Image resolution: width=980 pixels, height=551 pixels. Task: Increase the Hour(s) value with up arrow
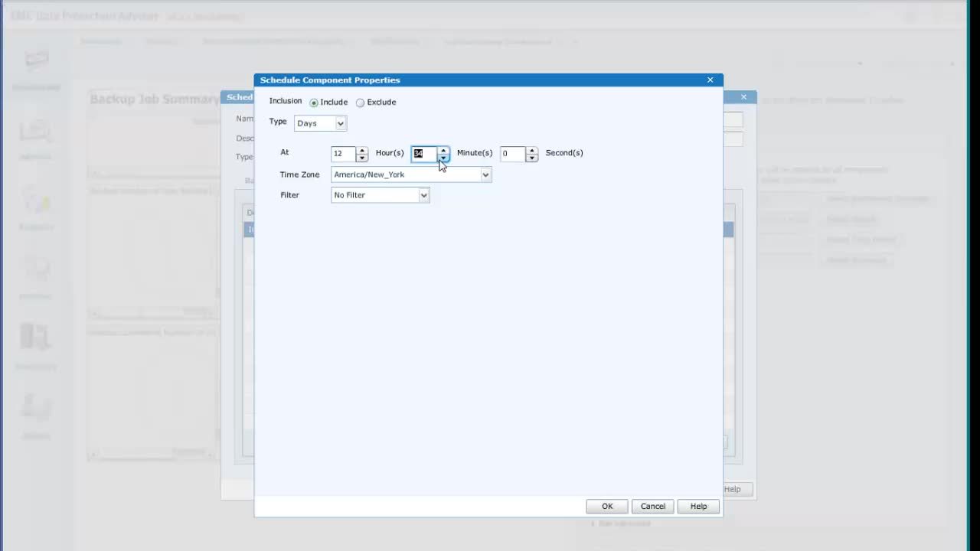pos(361,150)
